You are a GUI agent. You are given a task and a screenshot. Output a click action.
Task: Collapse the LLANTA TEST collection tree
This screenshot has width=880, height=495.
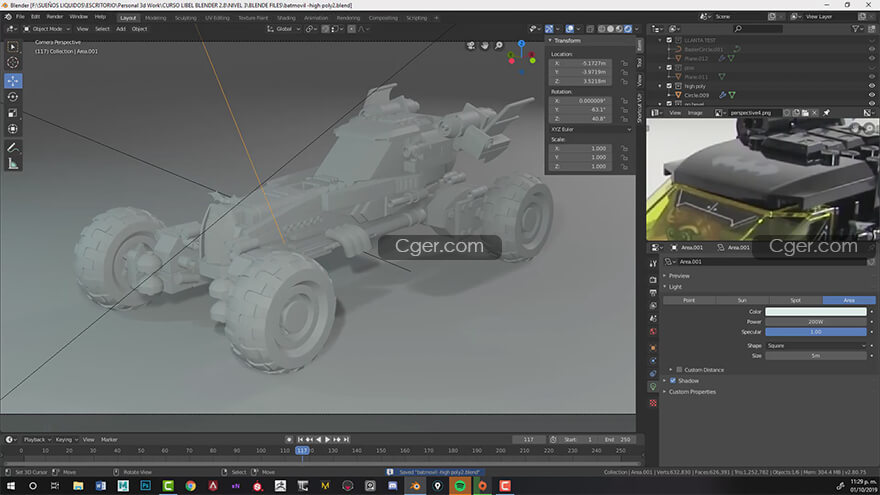click(660, 40)
